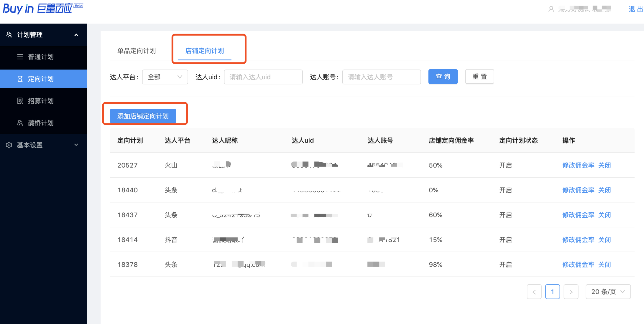The image size is (644, 324).
Task: Click plan number 18437 cell
Action: (127, 215)
